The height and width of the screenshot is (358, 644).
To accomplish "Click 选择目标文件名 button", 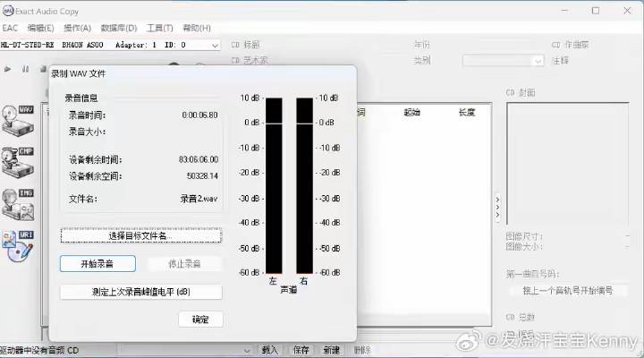I will coord(141,235).
